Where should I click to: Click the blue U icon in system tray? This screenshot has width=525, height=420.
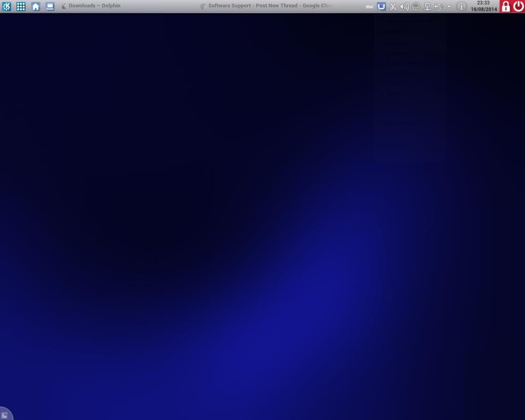click(381, 7)
